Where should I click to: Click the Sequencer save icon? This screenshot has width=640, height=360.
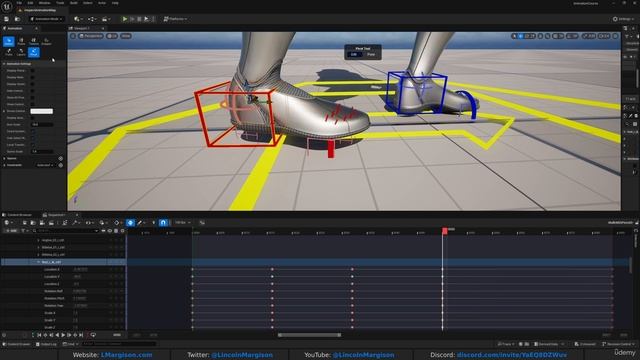[24, 222]
